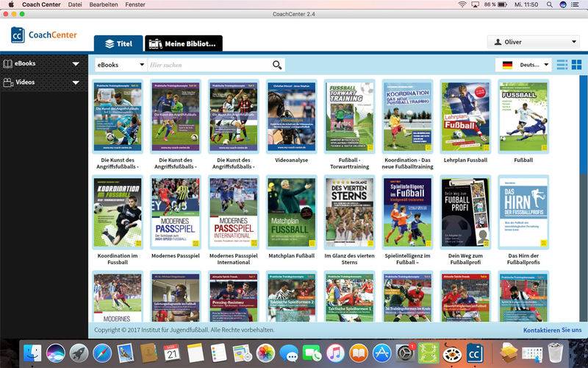The image size is (588, 368).
Task: Switch to grid view layout icon
Action: (576, 65)
